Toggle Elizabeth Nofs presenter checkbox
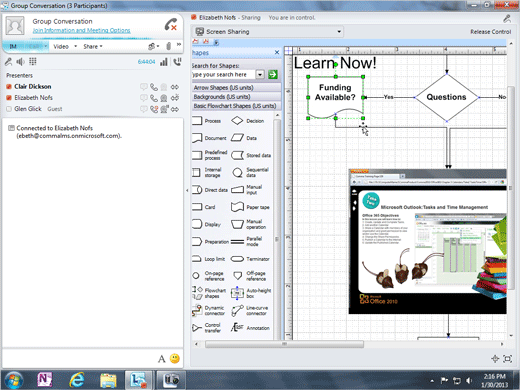The image size is (520, 390). tap(9, 98)
